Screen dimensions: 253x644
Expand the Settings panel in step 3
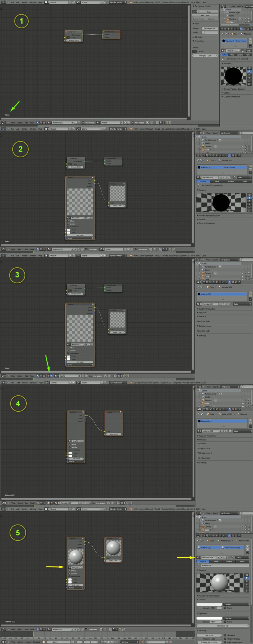[x=202, y=335]
